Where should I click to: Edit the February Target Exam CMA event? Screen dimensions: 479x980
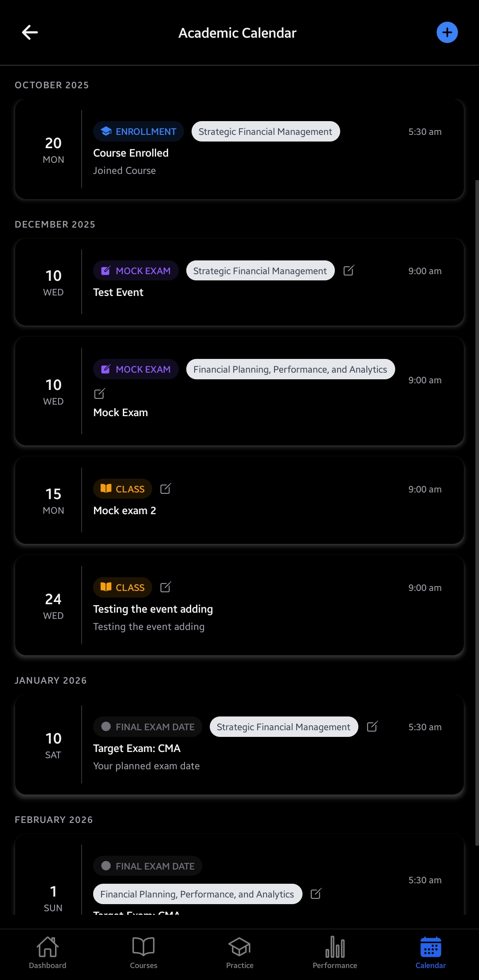click(316, 894)
